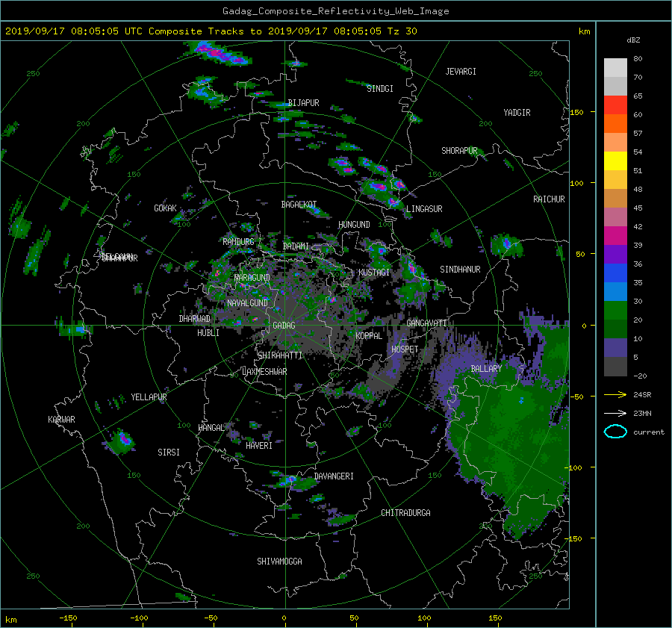Viewport: 672px width, 628px height.
Task: Click the KOPPAL city label
Action: (369, 336)
